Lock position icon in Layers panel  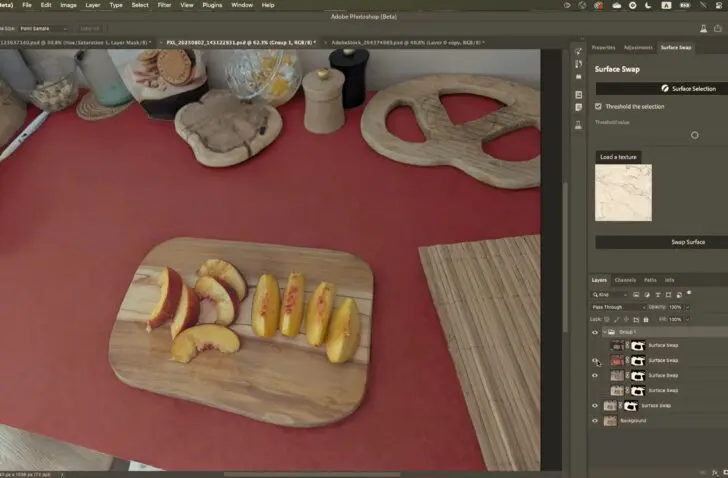tap(626, 319)
